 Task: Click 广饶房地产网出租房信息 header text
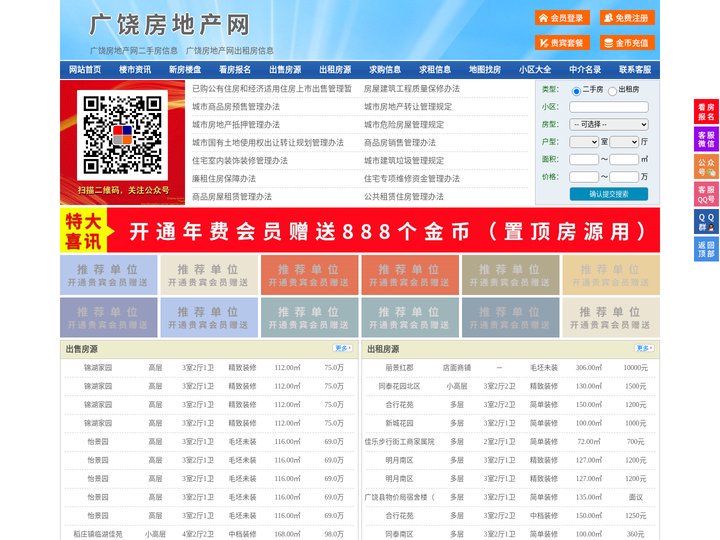[x=230, y=51]
